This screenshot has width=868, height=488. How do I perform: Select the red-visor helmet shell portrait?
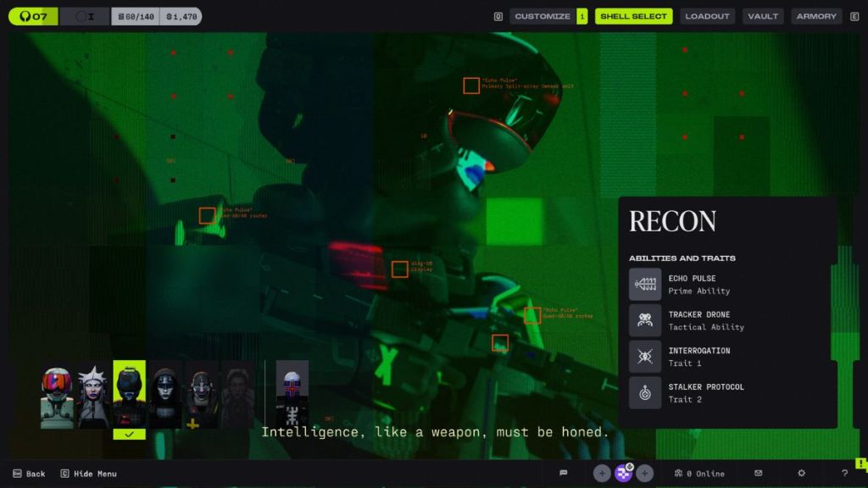57,397
